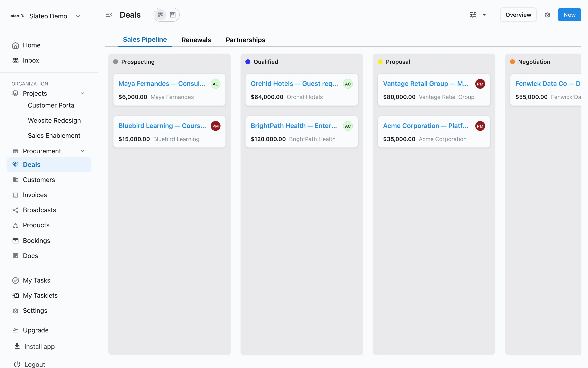Click the Upgrade plan option
The image size is (588, 368).
coord(49,330)
